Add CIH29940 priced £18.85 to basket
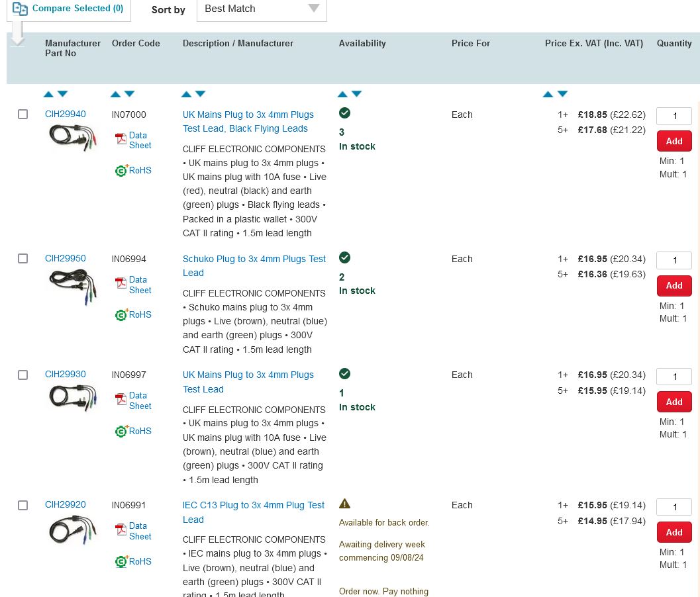Viewport: 700px width, 597px height. (x=674, y=141)
